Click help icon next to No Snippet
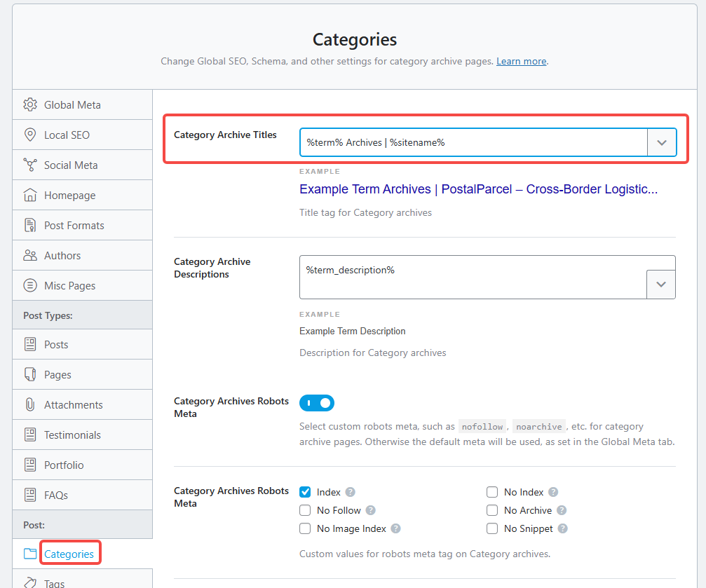The width and height of the screenshot is (706, 588). tap(563, 528)
